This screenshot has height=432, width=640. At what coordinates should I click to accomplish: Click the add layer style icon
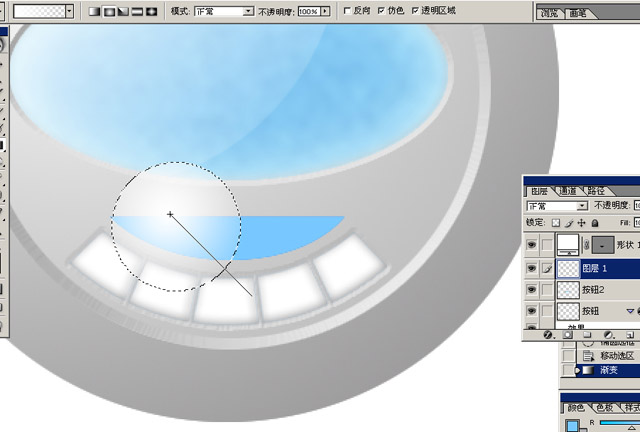[x=548, y=335]
